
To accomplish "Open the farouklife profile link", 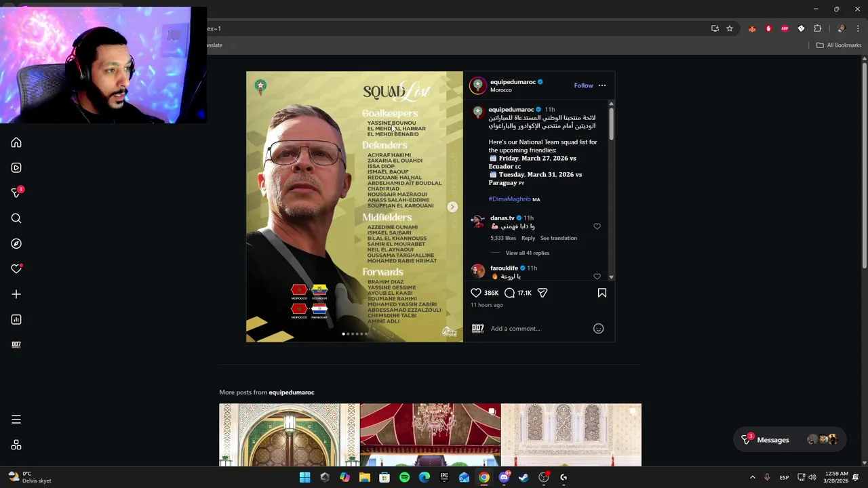I will point(504,268).
